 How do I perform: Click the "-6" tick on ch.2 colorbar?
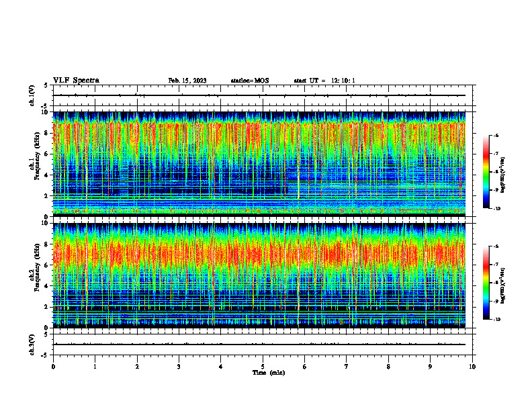496,246
